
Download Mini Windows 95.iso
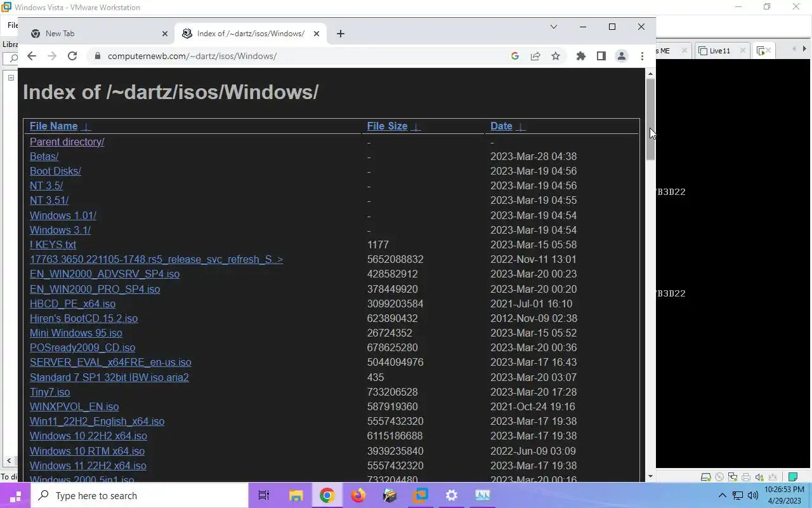point(76,333)
